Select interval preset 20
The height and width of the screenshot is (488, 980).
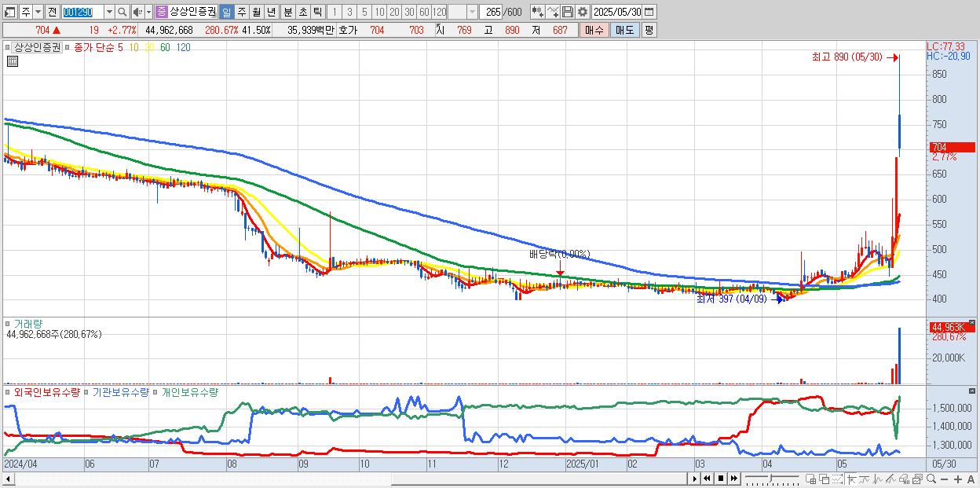[394, 12]
